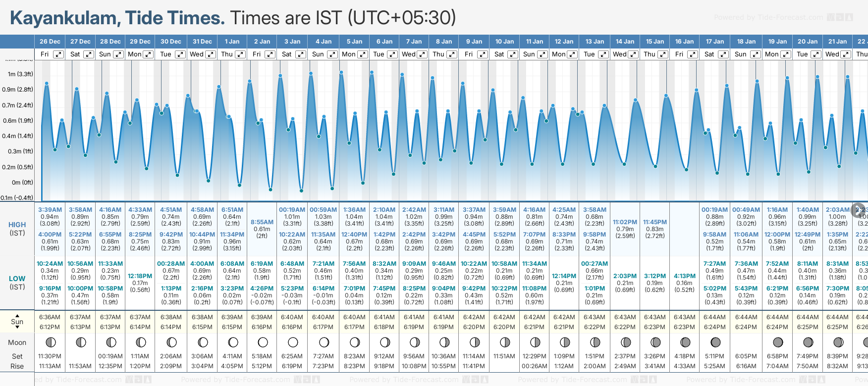Click the highest tide peak on 5 Jan
This screenshot has height=386, width=868.
[341, 72]
